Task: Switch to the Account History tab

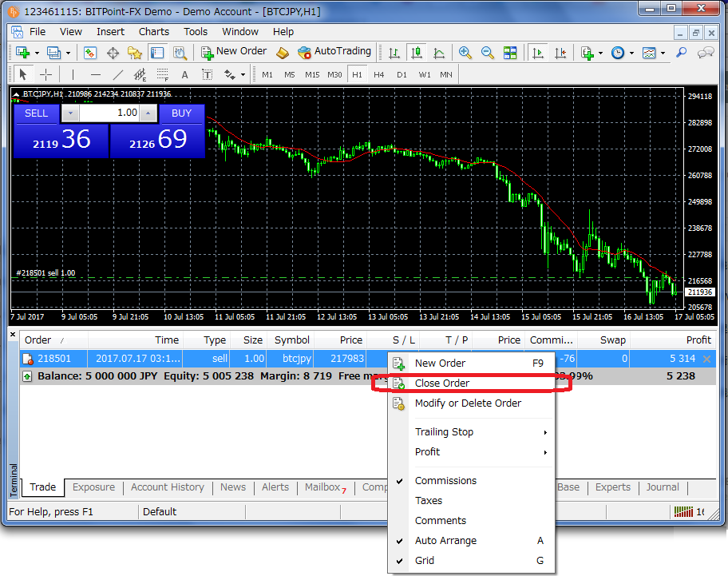Action: pos(167,487)
